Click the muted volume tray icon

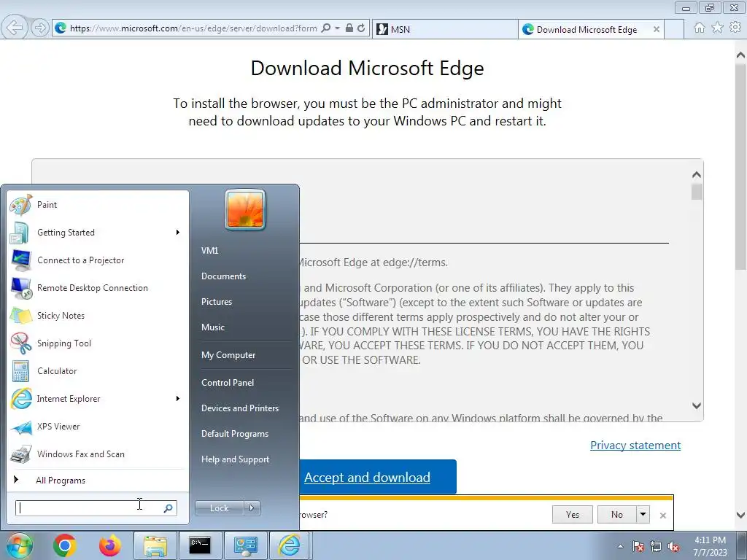coord(673,547)
